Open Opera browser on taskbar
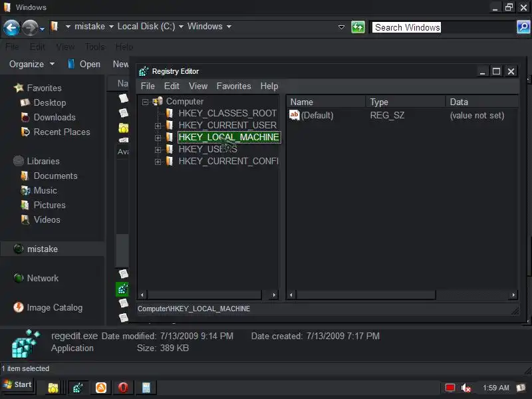The height and width of the screenshot is (399, 532). point(123,388)
